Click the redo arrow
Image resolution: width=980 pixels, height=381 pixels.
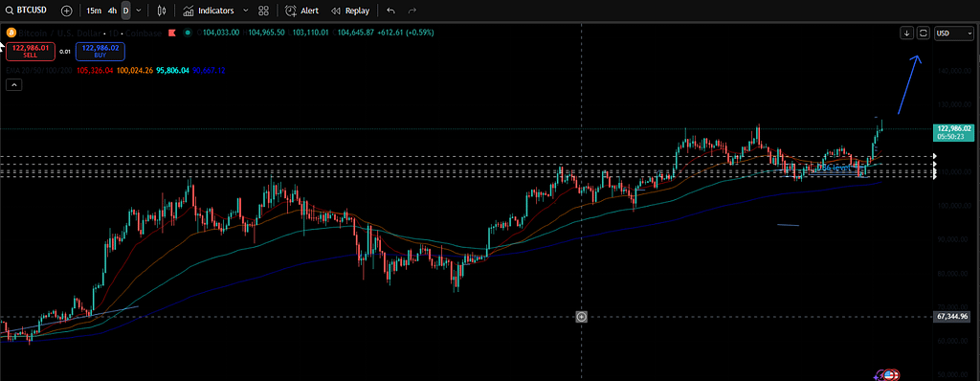pos(412,11)
